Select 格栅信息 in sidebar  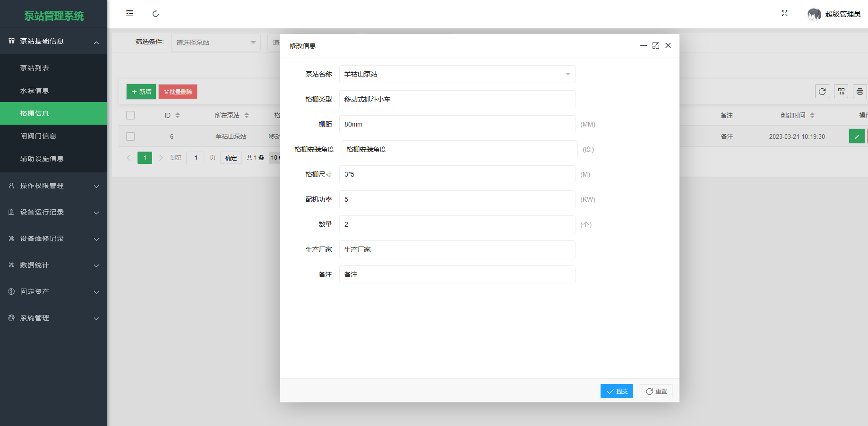pos(53,113)
